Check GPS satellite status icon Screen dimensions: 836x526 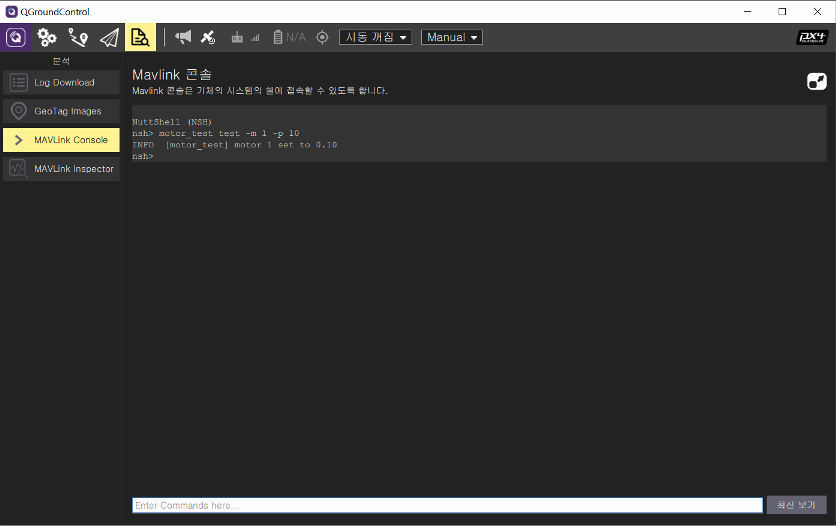pyautogui.click(x=208, y=37)
